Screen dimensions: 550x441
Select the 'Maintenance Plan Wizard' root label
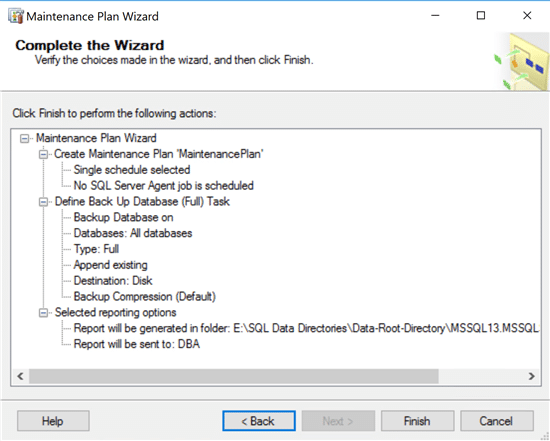[96, 138]
